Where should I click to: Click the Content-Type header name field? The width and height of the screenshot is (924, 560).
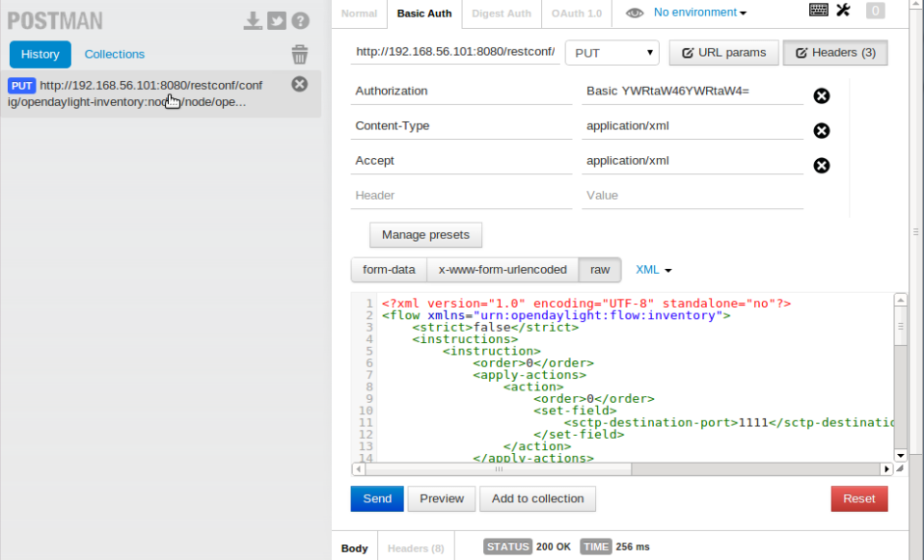461,126
